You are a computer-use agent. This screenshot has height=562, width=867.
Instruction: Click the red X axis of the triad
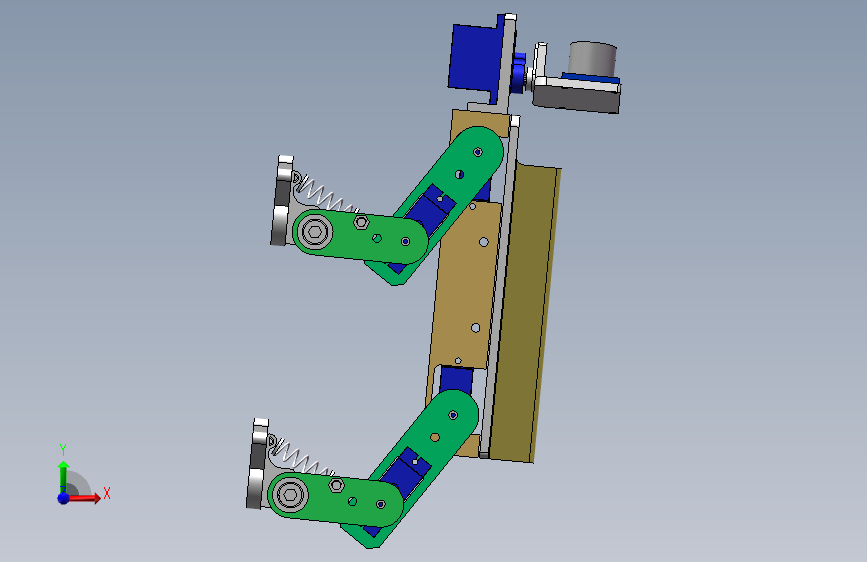(x=85, y=498)
